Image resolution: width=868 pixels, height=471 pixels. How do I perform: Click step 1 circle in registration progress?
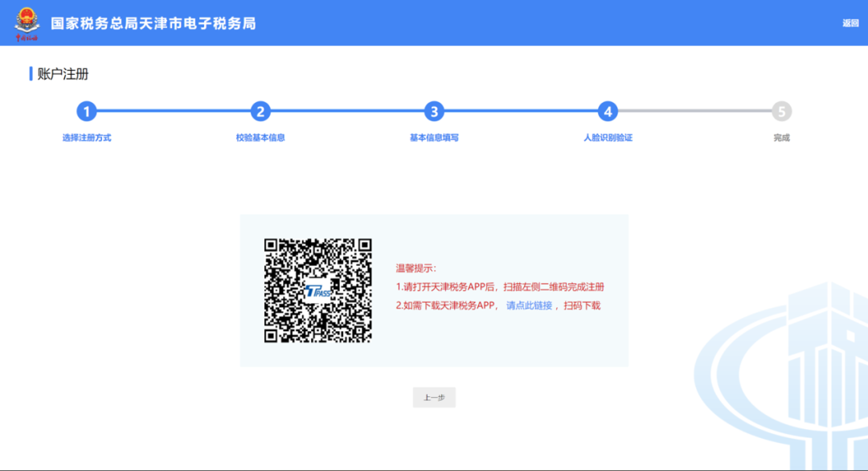click(86, 111)
